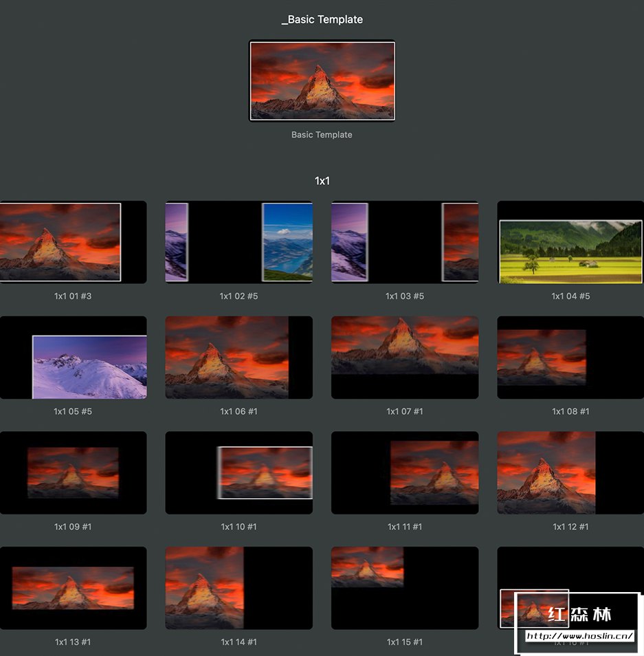Choose the 1x1 15 #1 template thumbnail
The image size is (644, 656).
pos(405,588)
